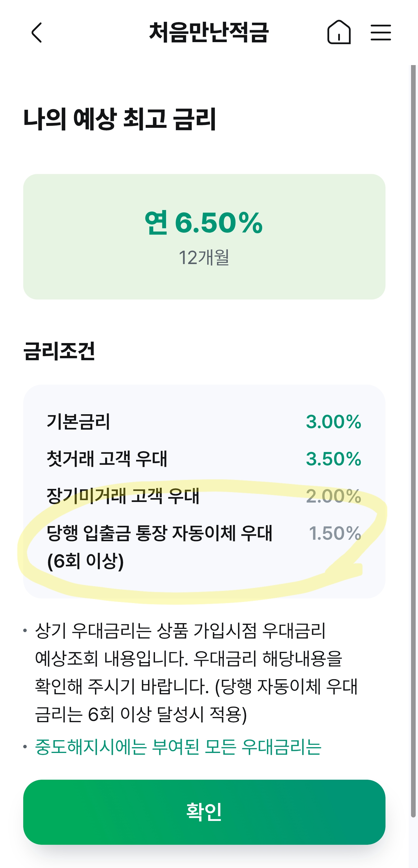Tap the 첫거래 고객 우대 row

click(204, 459)
